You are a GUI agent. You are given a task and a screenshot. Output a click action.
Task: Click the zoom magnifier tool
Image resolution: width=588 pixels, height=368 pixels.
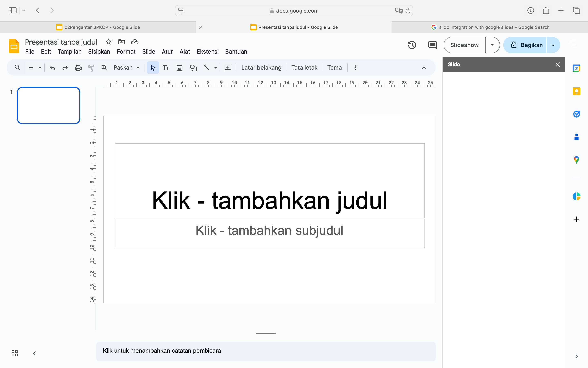click(x=104, y=68)
